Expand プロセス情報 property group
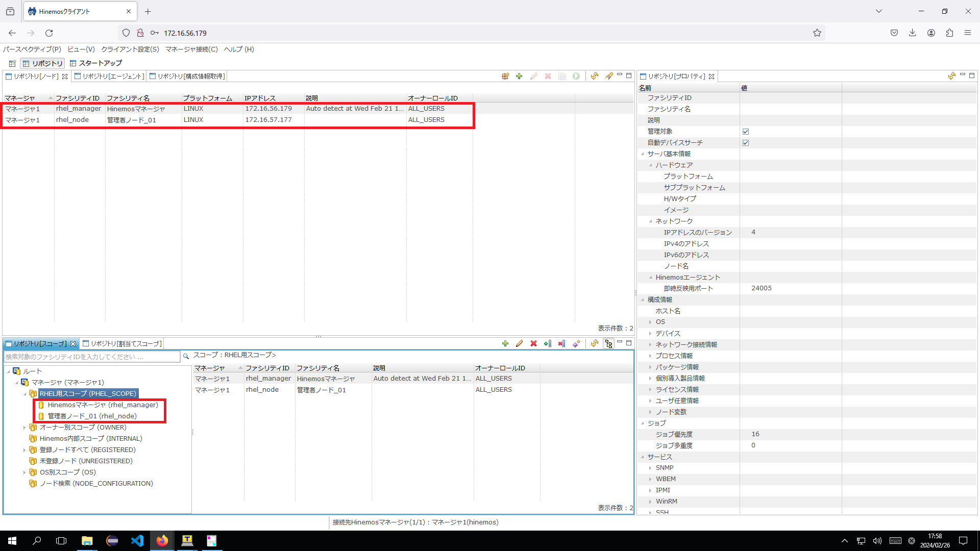This screenshot has height=551, width=980. coord(650,356)
